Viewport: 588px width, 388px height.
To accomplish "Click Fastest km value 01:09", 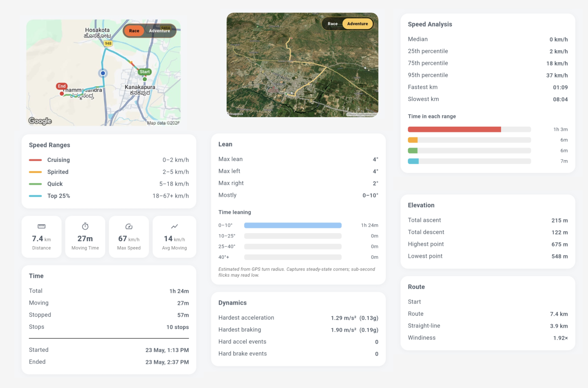I will (560, 87).
